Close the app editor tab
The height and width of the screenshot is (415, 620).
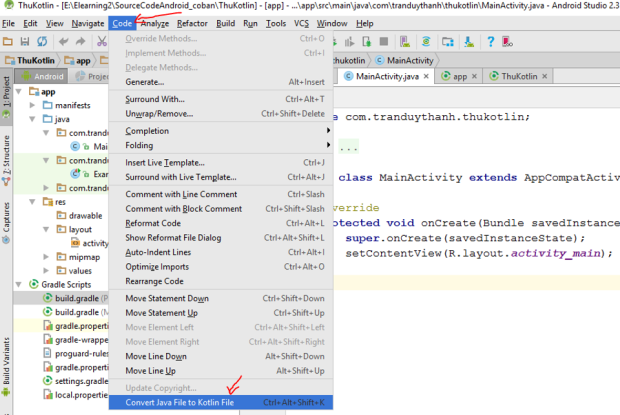(474, 76)
